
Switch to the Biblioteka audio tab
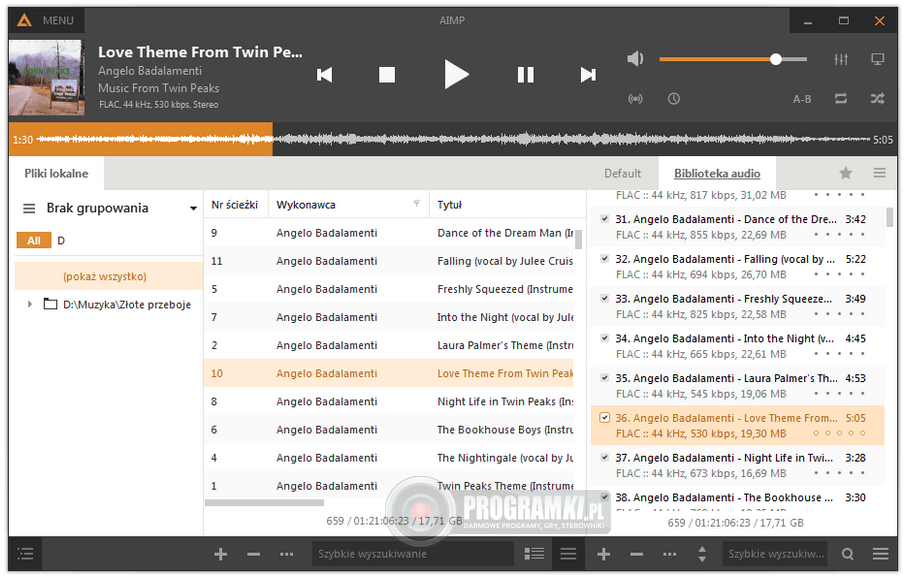(717, 174)
